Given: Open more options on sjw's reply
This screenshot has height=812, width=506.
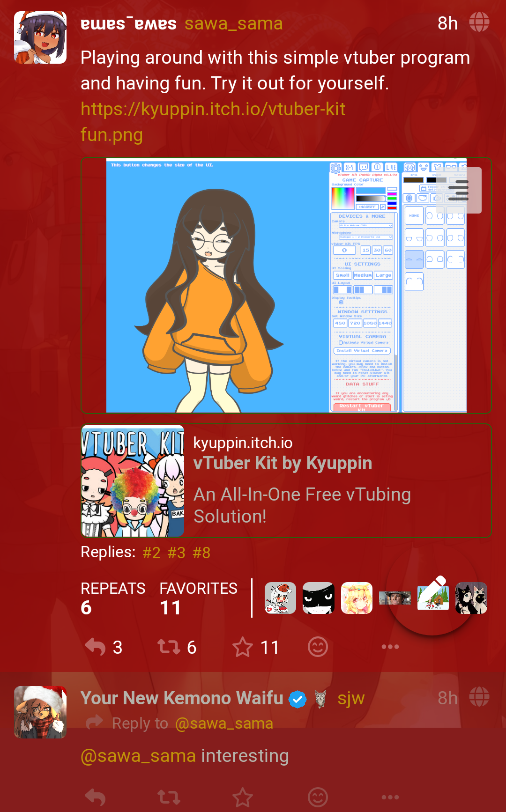Looking at the screenshot, I should click(390, 797).
